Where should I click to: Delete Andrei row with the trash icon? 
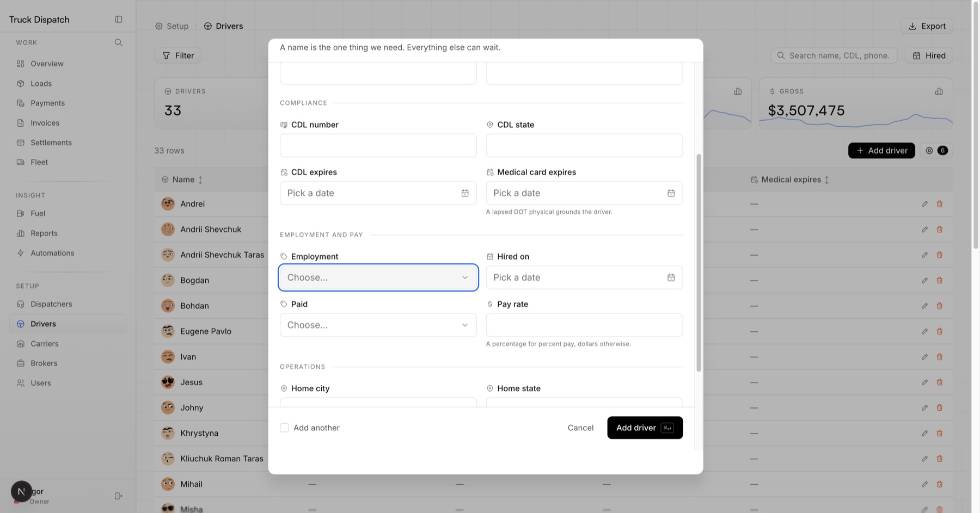[939, 204]
